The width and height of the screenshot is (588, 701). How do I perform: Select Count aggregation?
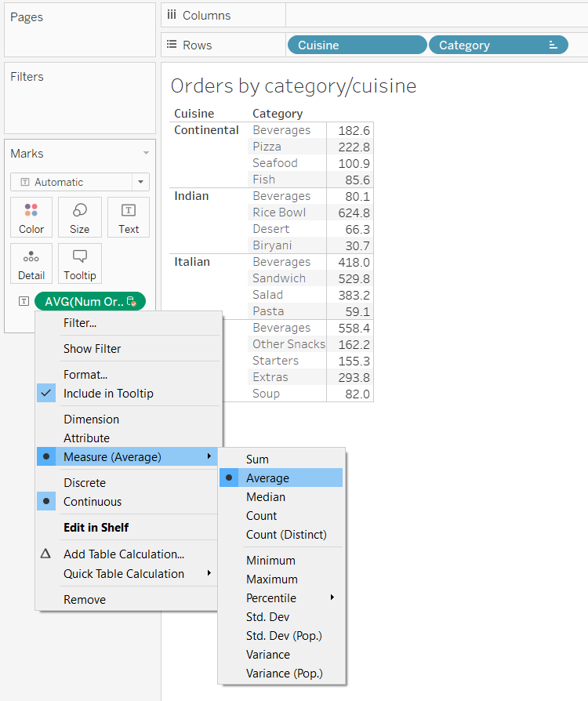281,515
